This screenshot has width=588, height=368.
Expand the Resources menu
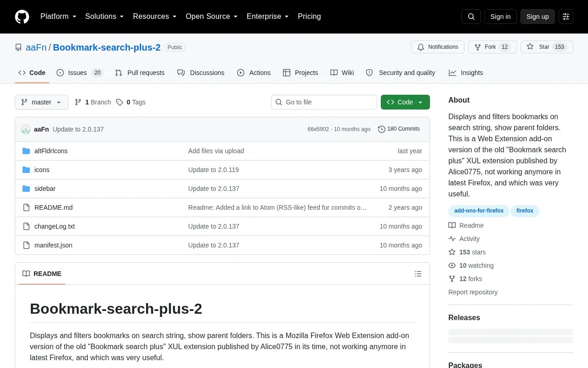(155, 17)
